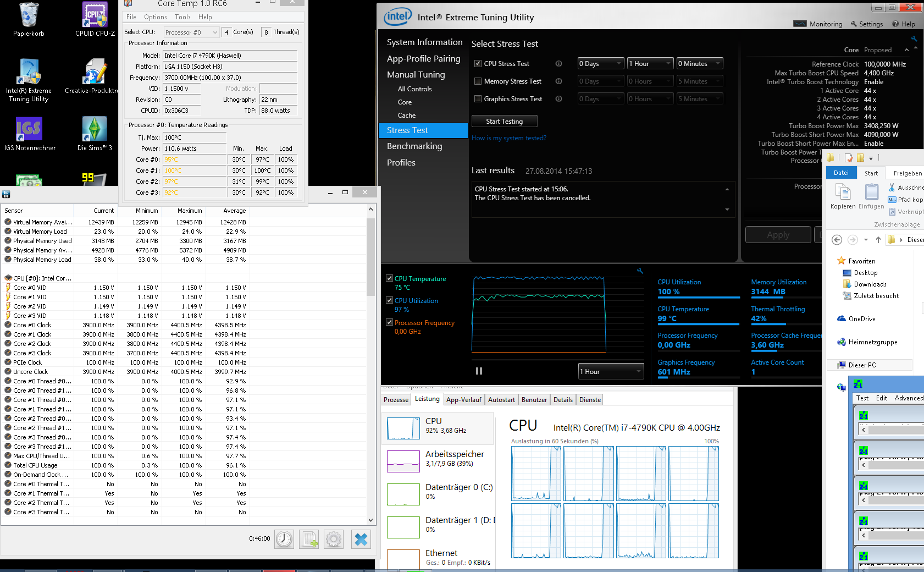Screen dimensions: 924x572
Task: Enable the Memory Stress Test checkbox
Action: pos(478,81)
